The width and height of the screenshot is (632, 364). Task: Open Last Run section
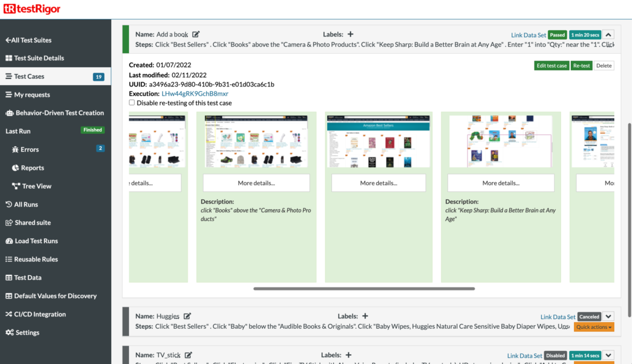coord(18,131)
